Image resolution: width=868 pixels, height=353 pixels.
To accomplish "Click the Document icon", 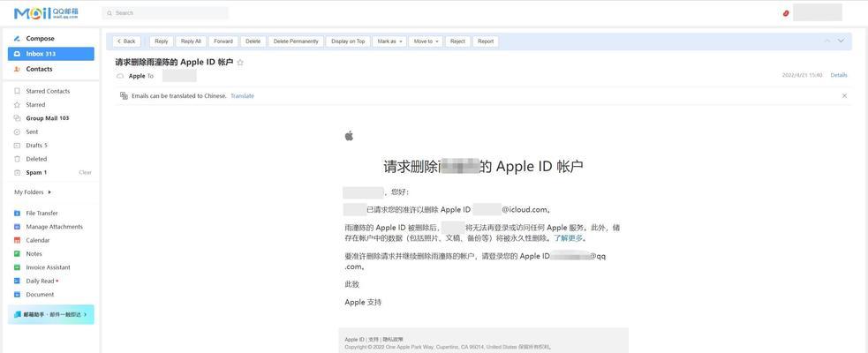I will (17, 295).
